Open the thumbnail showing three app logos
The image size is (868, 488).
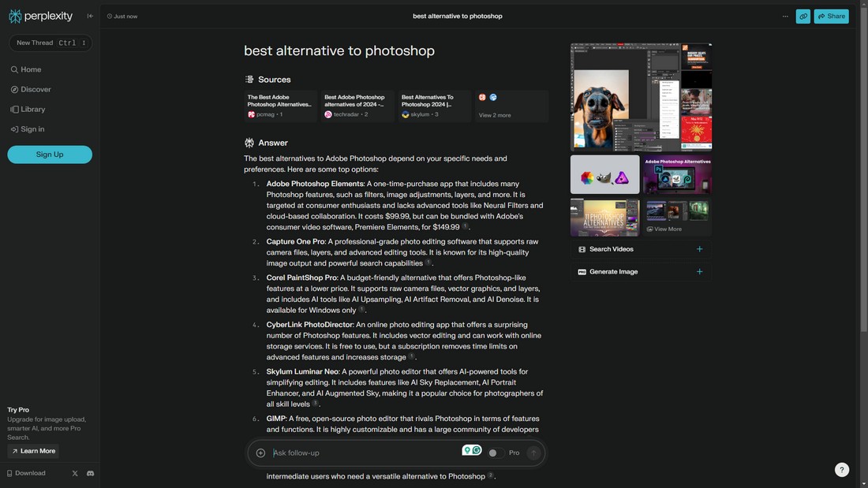[x=605, y=175]
